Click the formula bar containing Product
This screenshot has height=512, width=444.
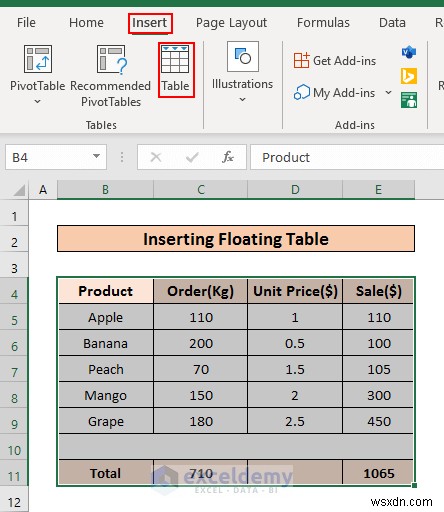pos(347,157)
